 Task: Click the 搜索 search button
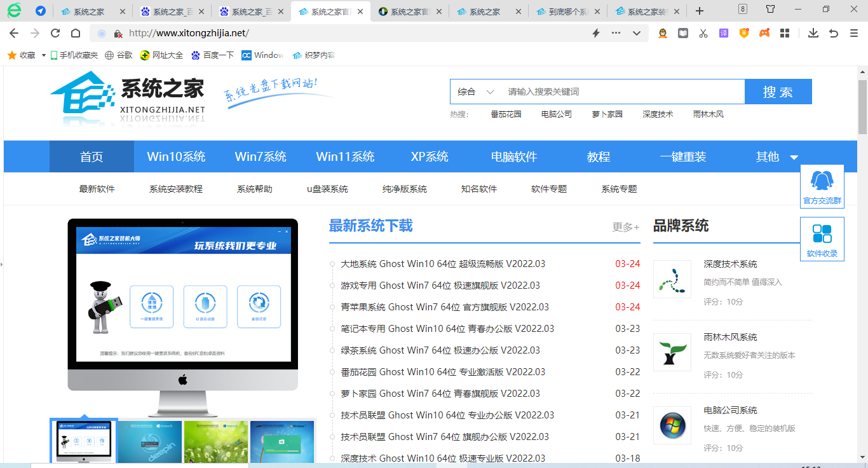pos(778,91)
